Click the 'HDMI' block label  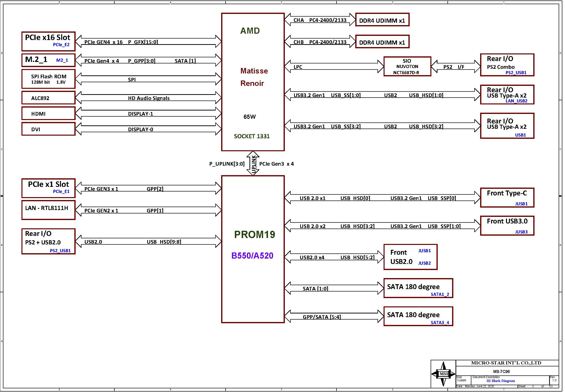[38, 114]
